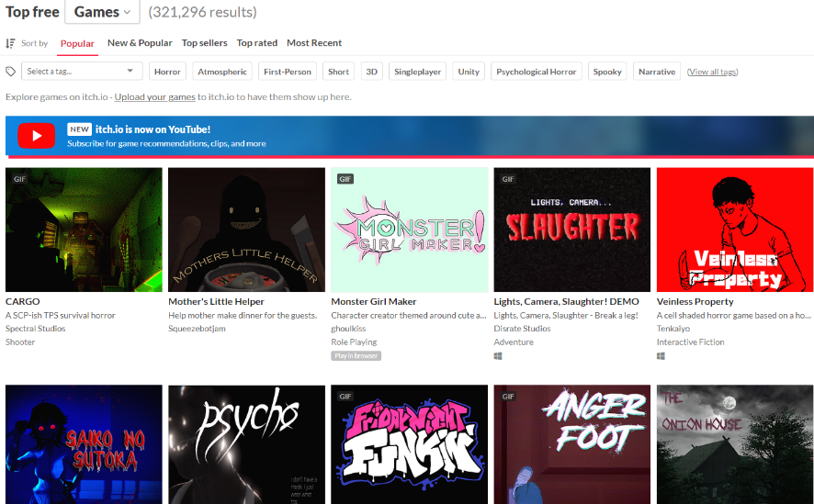The width and height of the screenshot is (814, 504).
Task: Open the Games category dropdown
Action: click(x=102, y=12)
